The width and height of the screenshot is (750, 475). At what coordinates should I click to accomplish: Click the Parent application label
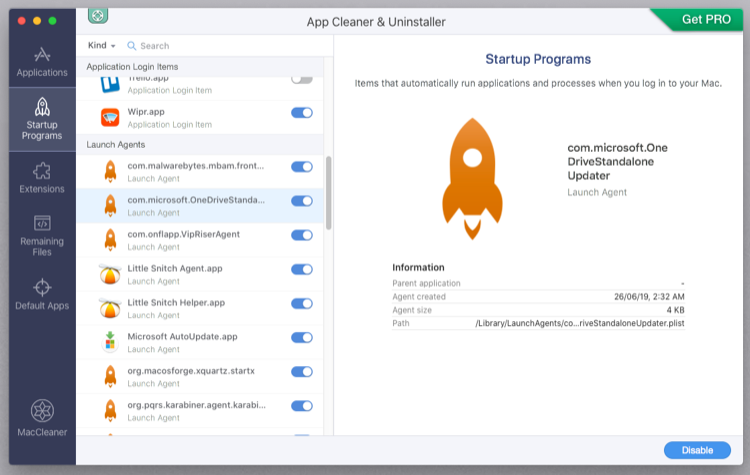[426, 283]
